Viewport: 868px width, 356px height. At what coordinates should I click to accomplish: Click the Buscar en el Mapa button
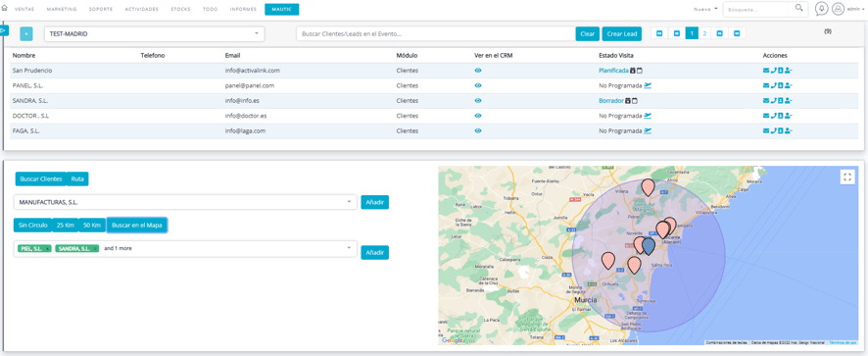pos(137,226)
